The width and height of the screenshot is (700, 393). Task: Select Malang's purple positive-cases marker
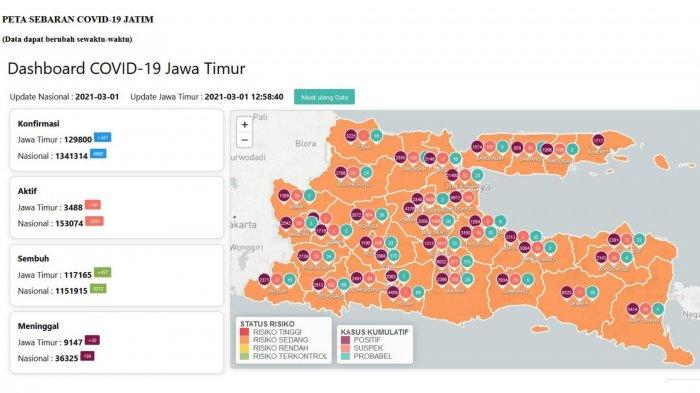coord(442,279)
